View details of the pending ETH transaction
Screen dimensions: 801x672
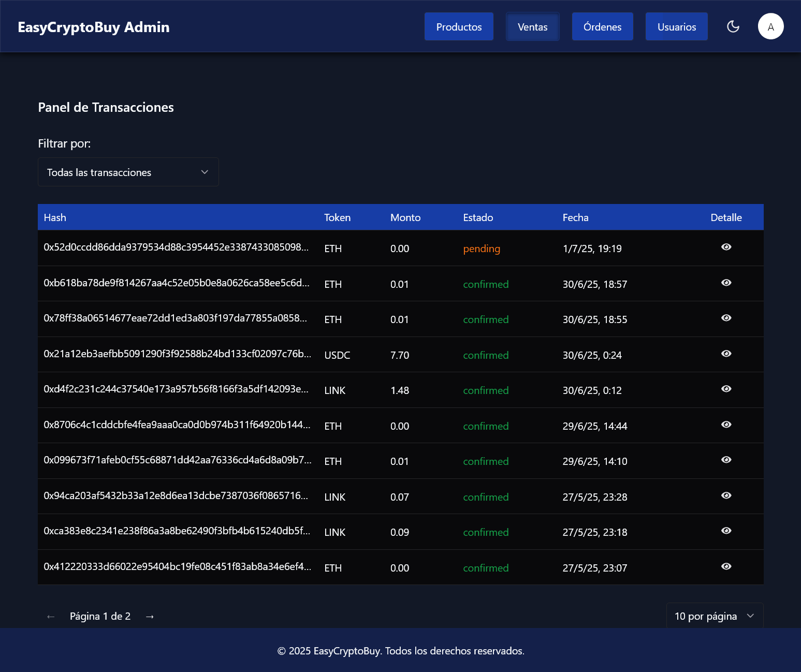726,247
